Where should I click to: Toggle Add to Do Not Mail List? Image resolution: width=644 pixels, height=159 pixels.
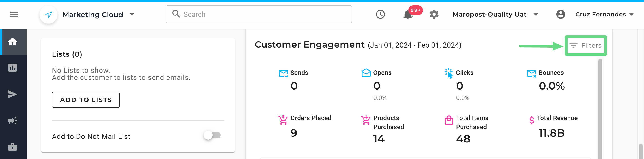click(212, 135)
